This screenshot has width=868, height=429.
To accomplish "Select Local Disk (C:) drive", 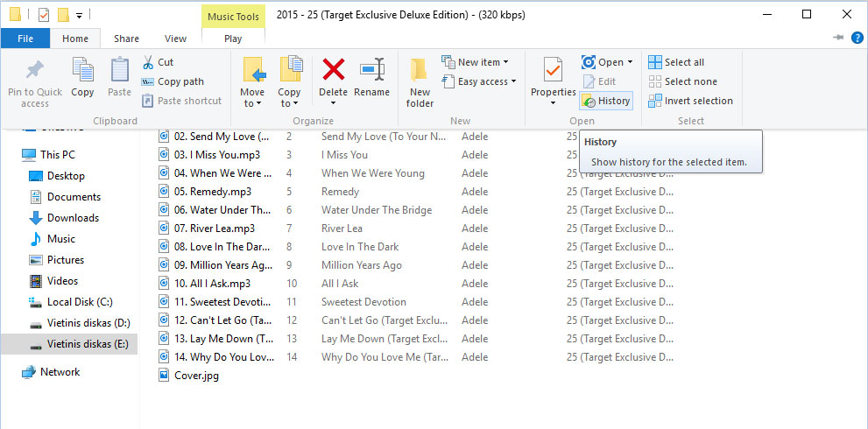I will [71, 302].
